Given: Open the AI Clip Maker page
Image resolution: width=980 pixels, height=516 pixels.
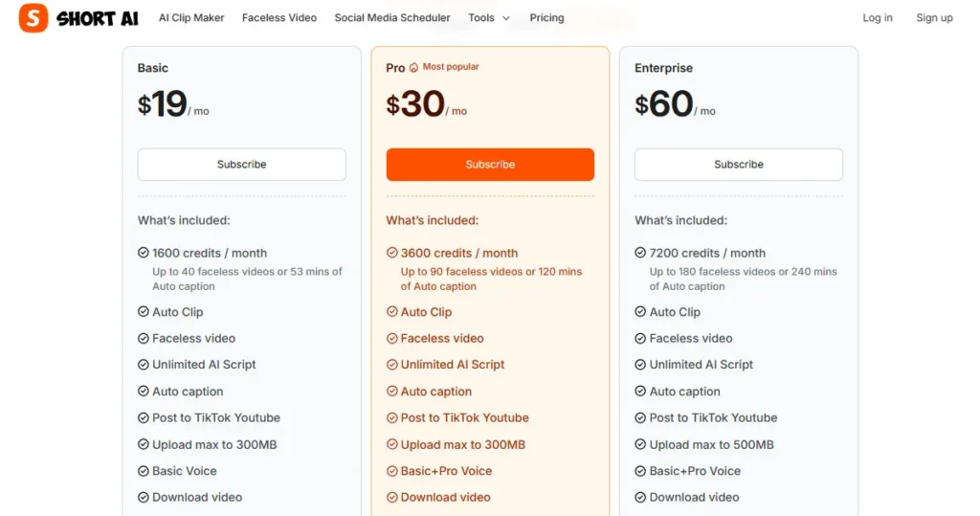Looking at the screenshot, I should point(191,18).
